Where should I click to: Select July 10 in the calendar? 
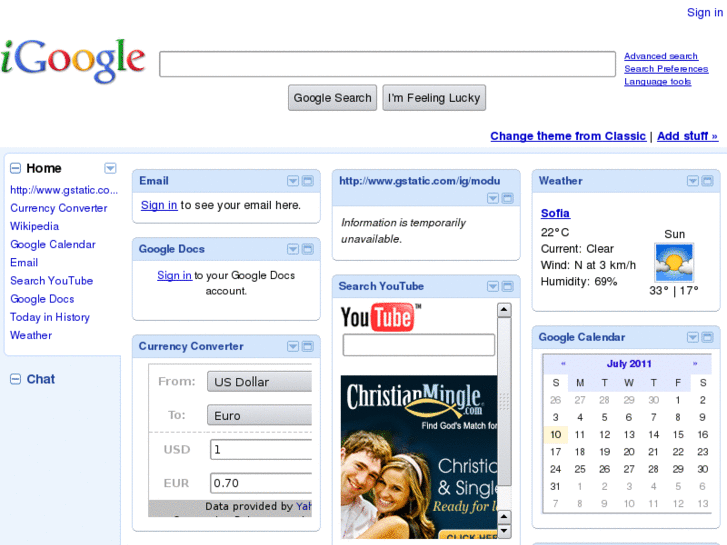[555, 435]
